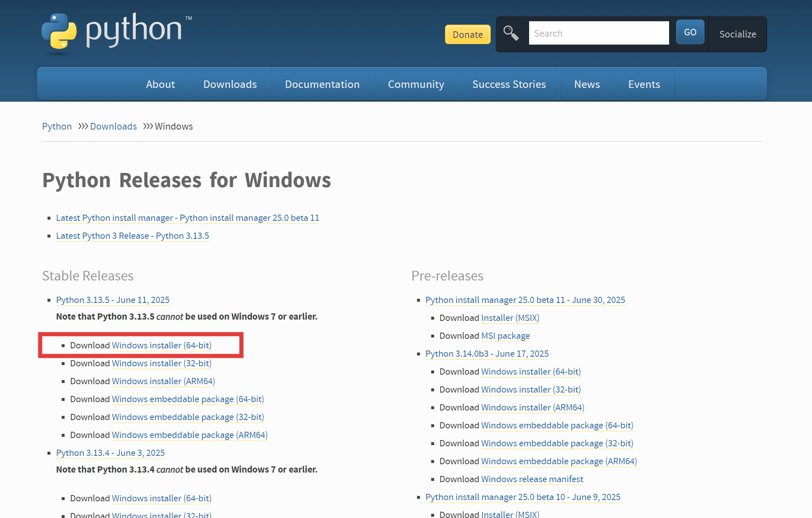
Task: Click the note about Python 3.13.4 and Windows 7
Action: click(x=187, y=470)
